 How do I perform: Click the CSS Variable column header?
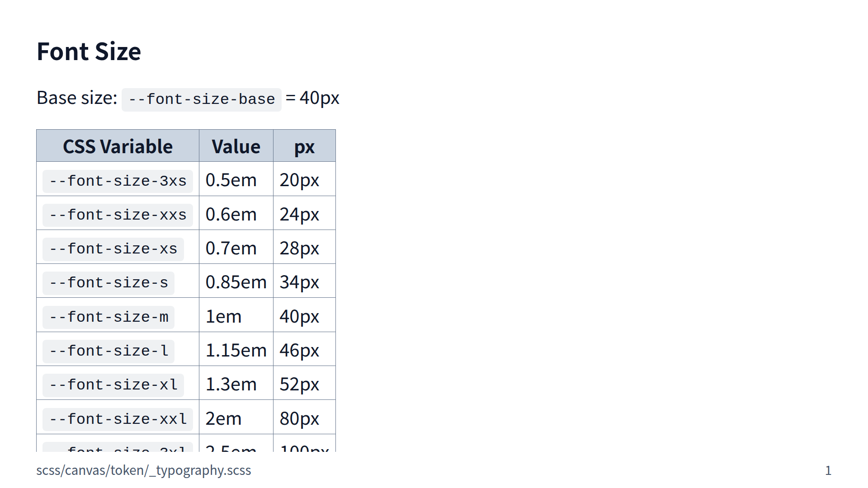coord(118,146)
